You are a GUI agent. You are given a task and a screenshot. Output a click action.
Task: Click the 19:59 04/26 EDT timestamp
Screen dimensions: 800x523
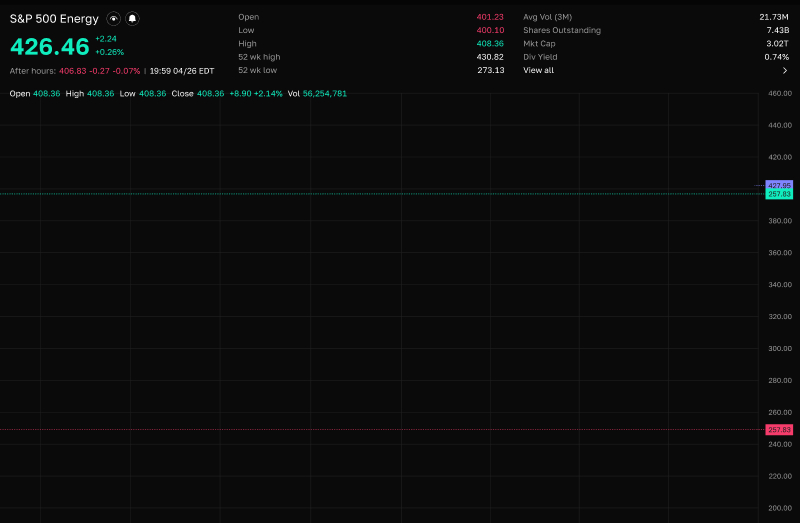pos(182,71)
